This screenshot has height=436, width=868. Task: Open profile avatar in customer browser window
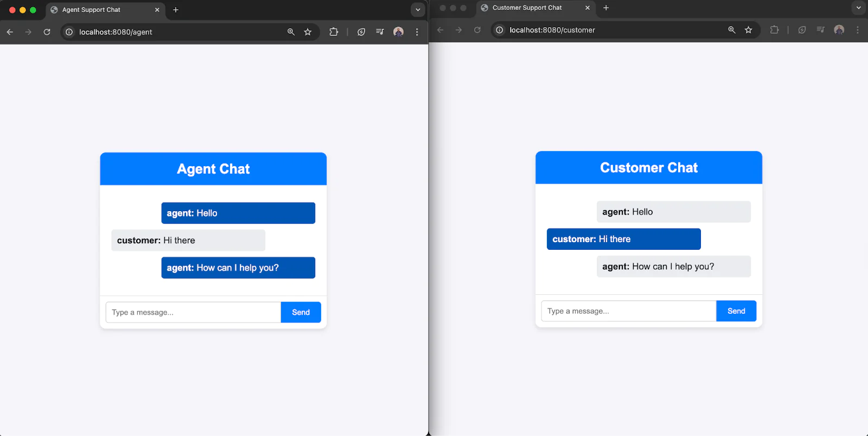coord(839,30)
